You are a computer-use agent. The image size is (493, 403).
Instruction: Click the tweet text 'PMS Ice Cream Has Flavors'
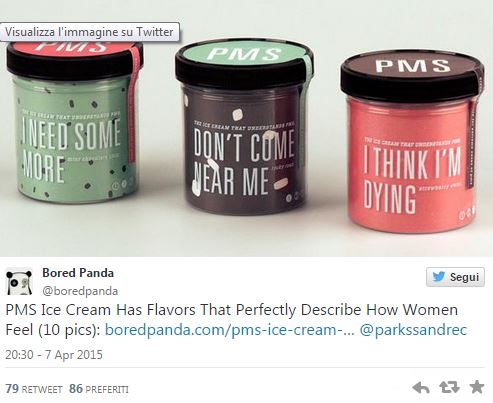click(x=101, y=310)
